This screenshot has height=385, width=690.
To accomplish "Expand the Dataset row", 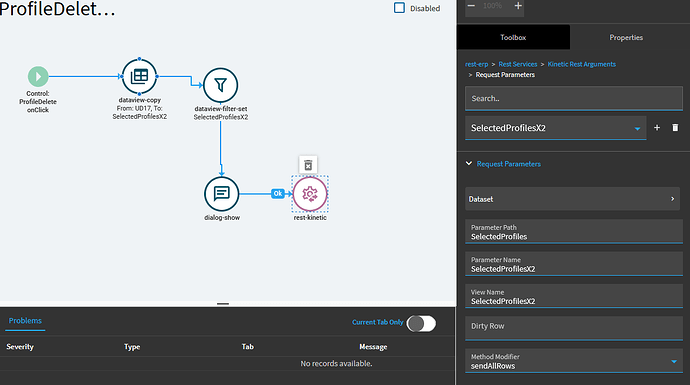I will tap(572, 199).
